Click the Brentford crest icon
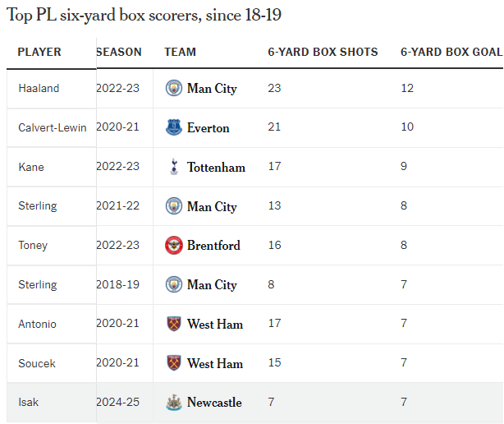This screenshot has height=424, width=504. pos(173,245)
